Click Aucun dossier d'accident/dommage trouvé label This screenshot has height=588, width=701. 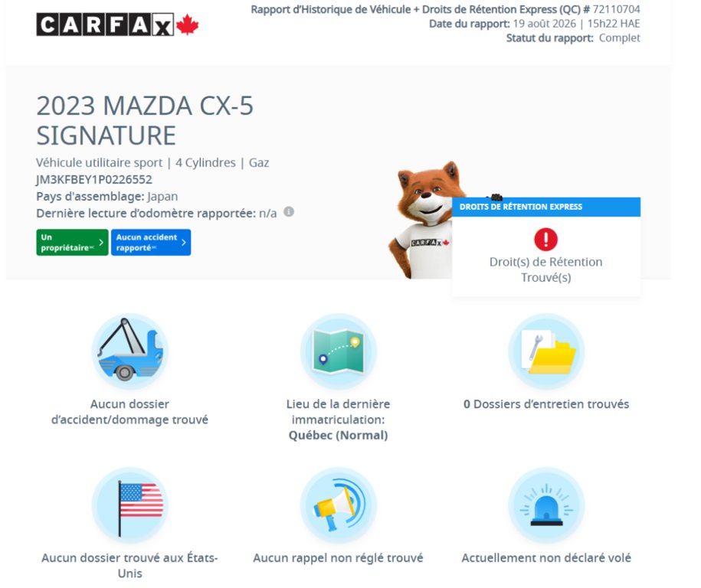(x=129, y=411)
